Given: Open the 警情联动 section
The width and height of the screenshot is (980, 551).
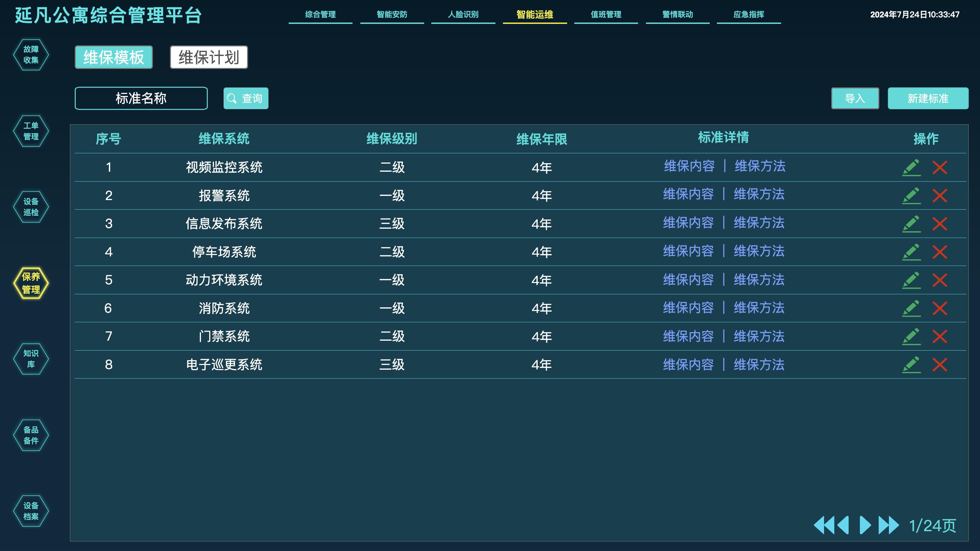Looking at the screenshot, I should point(677,15).
